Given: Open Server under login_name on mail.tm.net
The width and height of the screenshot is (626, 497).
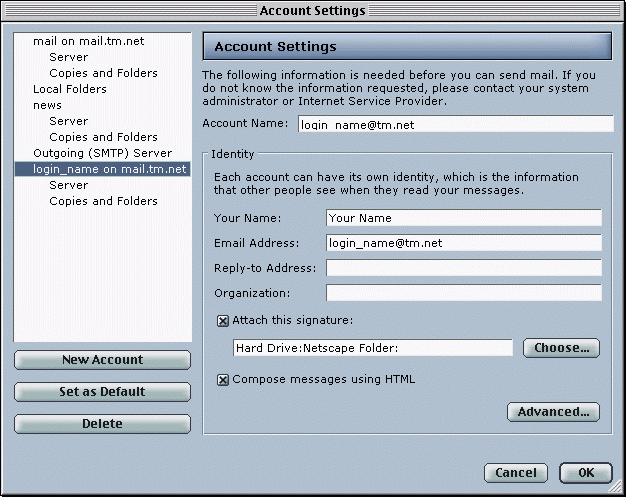Looking at the screenshot, I should click(68, 185).
